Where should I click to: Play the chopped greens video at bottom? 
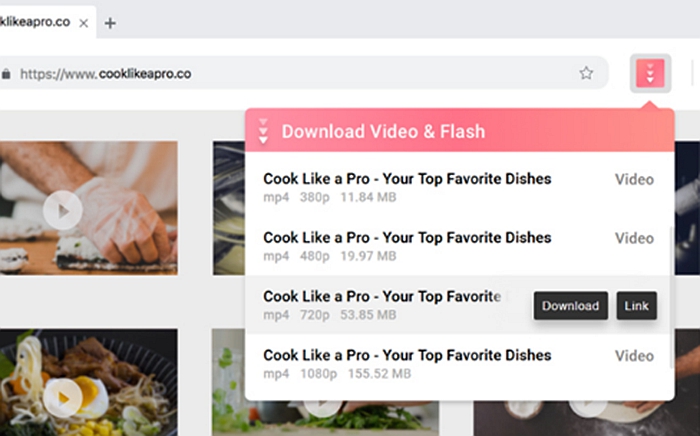click(x=323, y=405)
